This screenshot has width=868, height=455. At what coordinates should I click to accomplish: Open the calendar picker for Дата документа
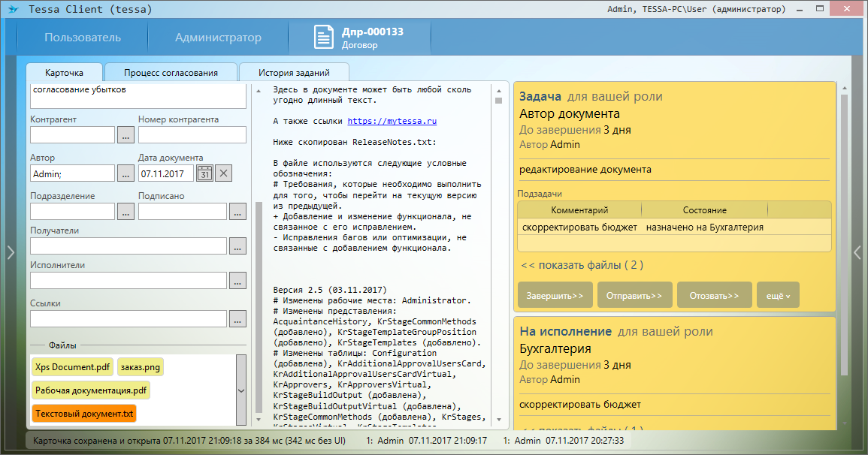coord(205,173)
